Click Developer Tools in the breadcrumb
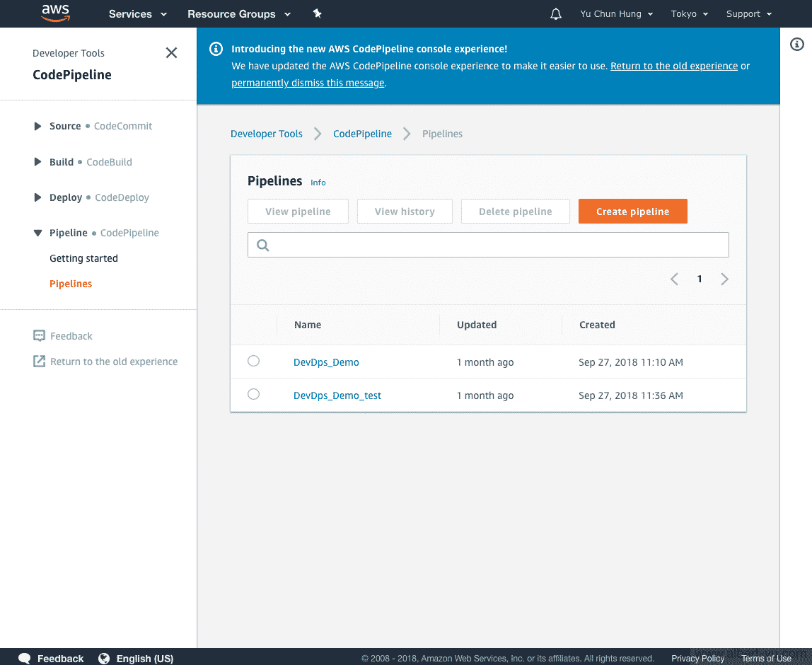The image size is (812, 665). [x=267, y=134]
